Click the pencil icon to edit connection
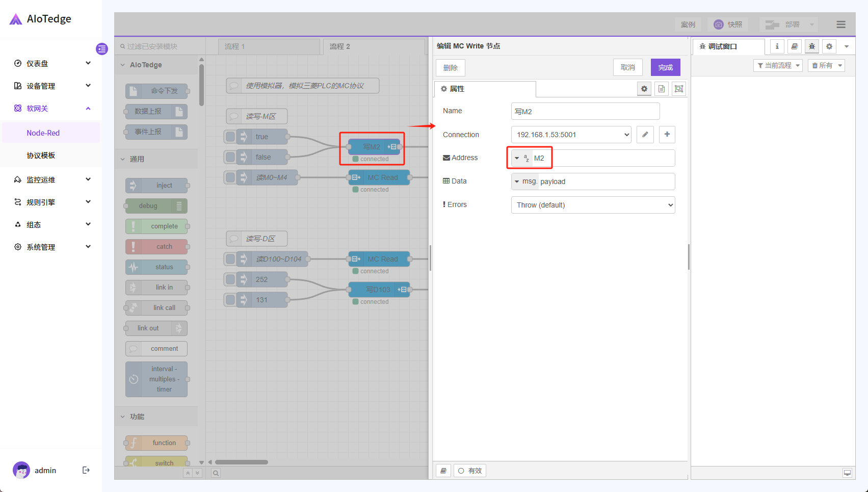The width and height of the screenshot is (868, 492). click(x=645, y=135)
